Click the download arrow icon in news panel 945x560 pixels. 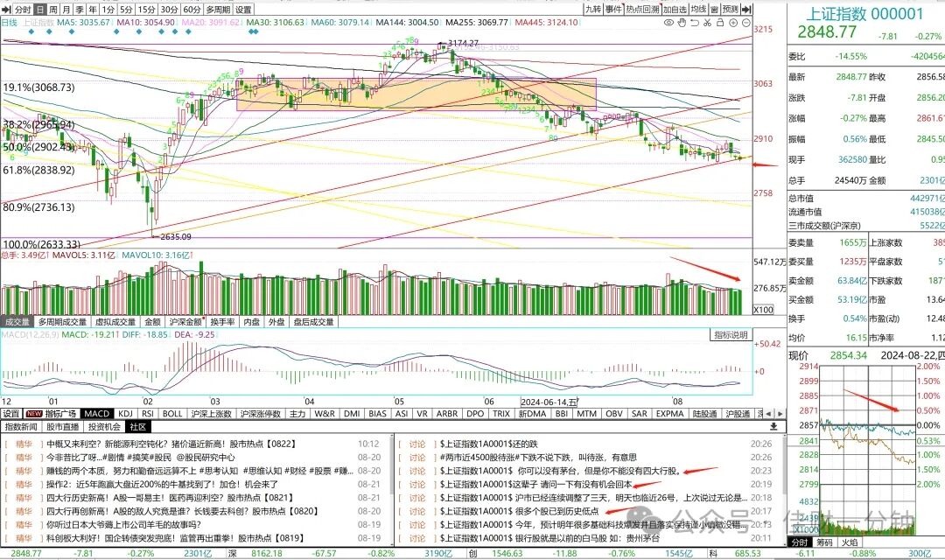pyautogui.click(x=773, y=426)
